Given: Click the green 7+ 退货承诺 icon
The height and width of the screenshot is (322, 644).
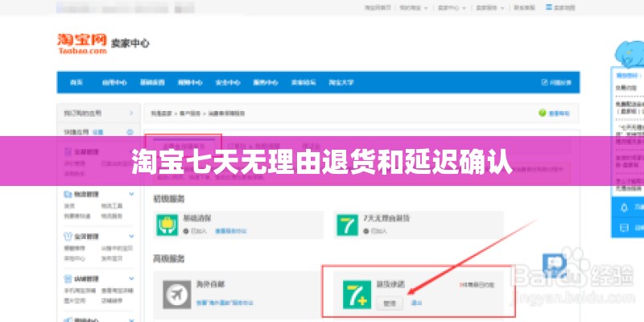Looking at the screenshot, I should point(357,295).
